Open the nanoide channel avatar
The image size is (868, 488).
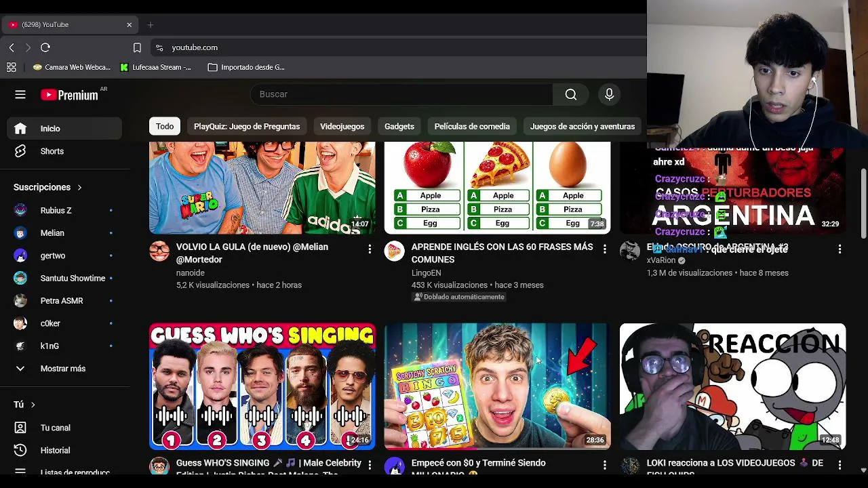(x=159, y=251)
